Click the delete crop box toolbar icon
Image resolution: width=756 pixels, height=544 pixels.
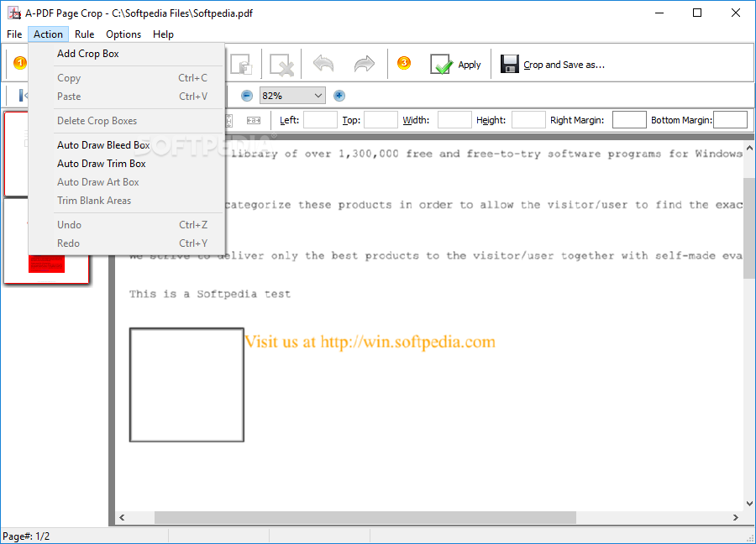coord(281,64)
